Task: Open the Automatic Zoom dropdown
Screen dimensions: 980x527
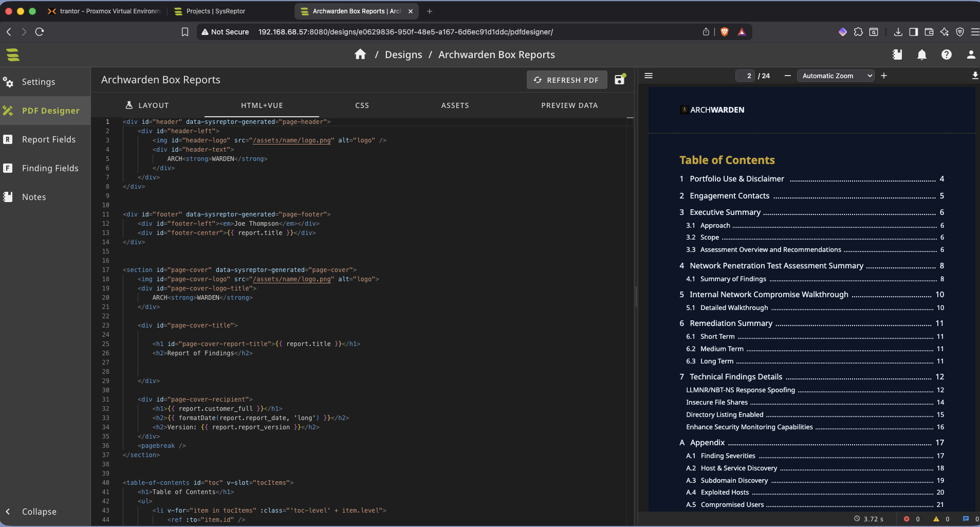Action: coord(835,76)
